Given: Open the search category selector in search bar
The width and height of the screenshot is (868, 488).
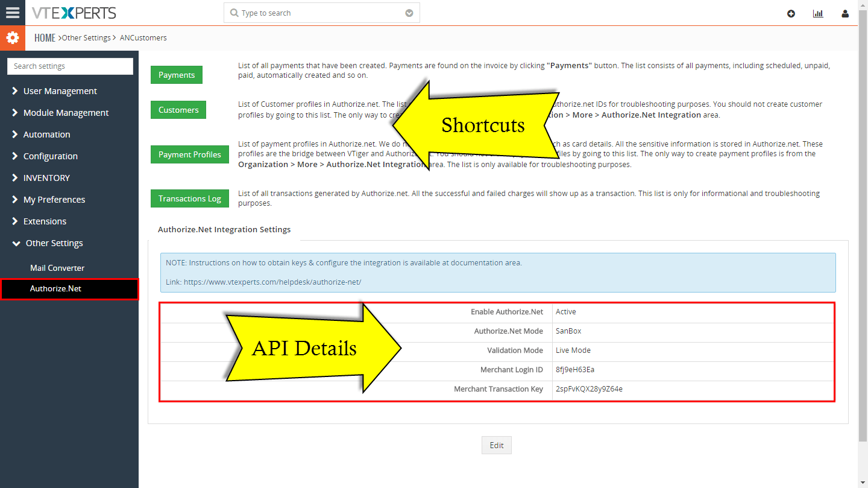Looking at the screenshot, I should [x=409, y=12].
